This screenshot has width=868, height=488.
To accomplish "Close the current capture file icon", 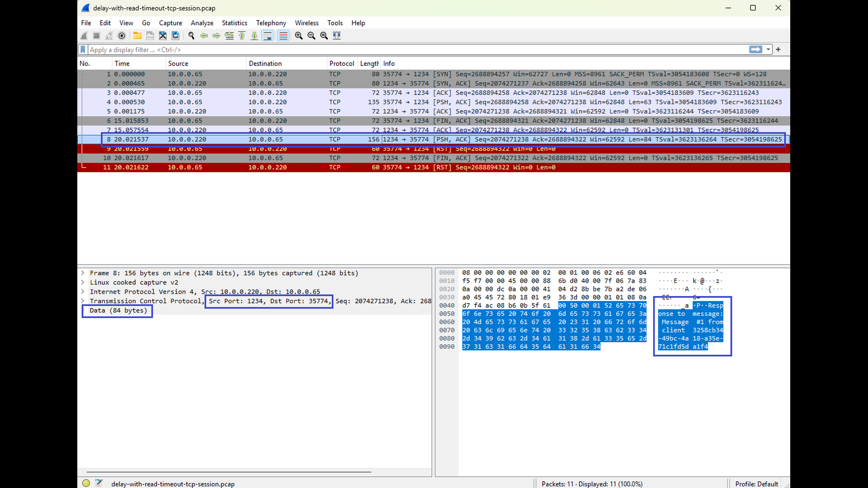I will point(163,36).
